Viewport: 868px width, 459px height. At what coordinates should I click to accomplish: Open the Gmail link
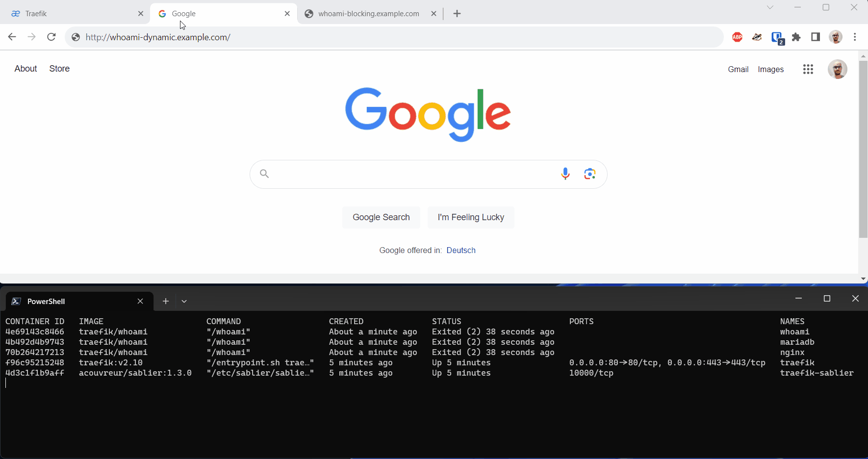(738, 70)
